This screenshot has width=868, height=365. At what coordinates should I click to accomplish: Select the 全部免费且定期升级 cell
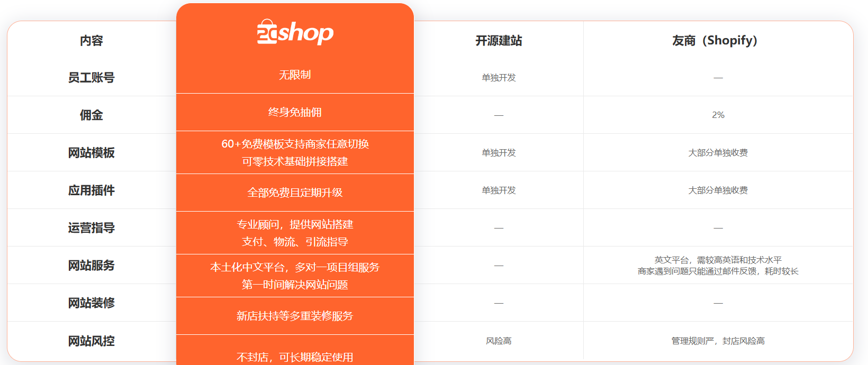pyautogui.click(x=295, y=193)
